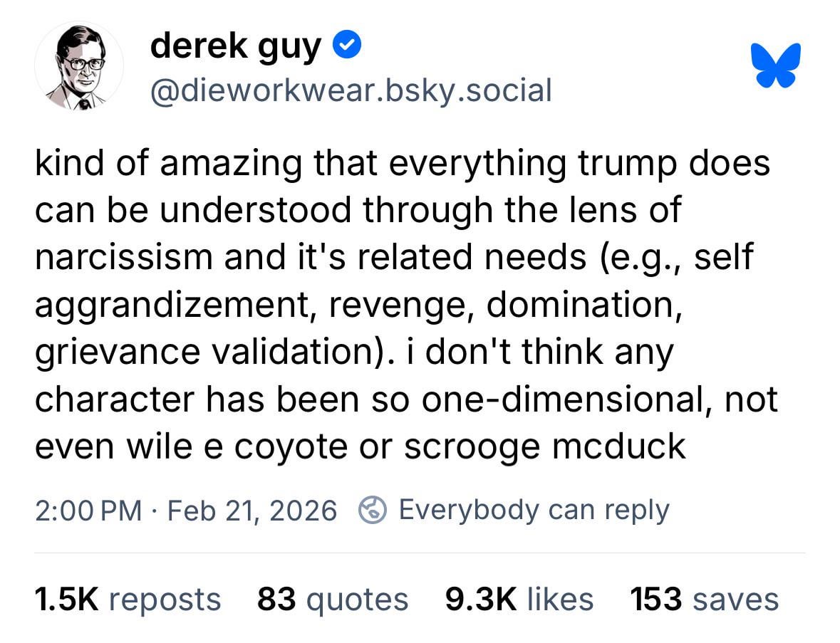Click the 2:00 PM post time

tap(88, 511)
